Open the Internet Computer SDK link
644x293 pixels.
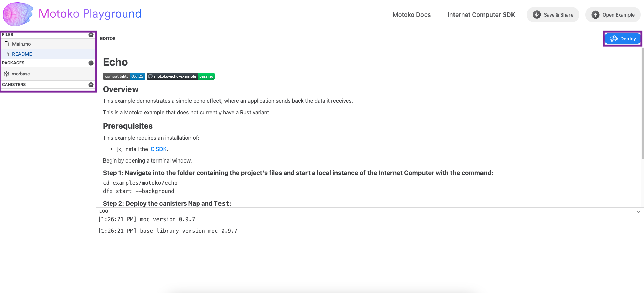481,15
